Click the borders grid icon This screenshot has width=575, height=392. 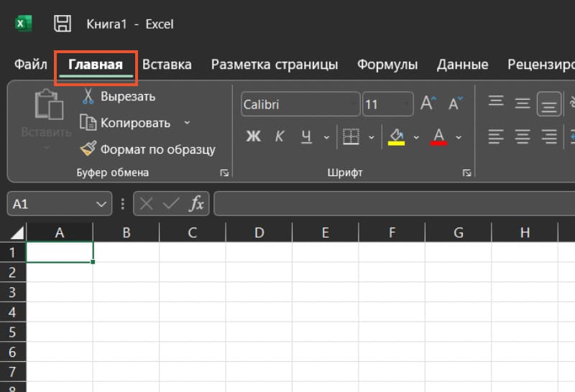pyautogui.click(x=351, y=136)
